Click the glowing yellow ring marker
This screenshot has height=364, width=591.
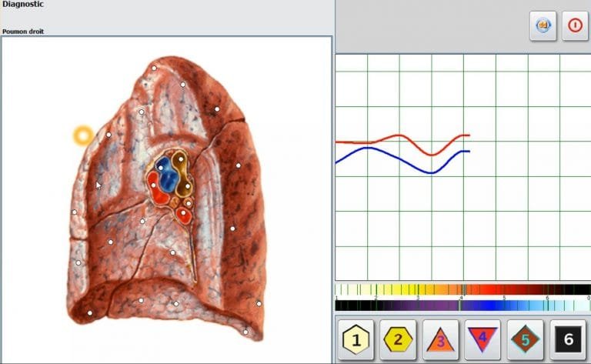(x=83, y=136)
